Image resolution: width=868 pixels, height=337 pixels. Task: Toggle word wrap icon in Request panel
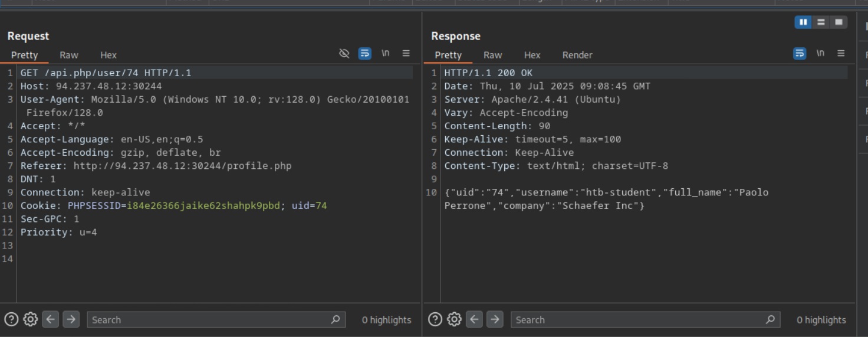pos(365,54)
